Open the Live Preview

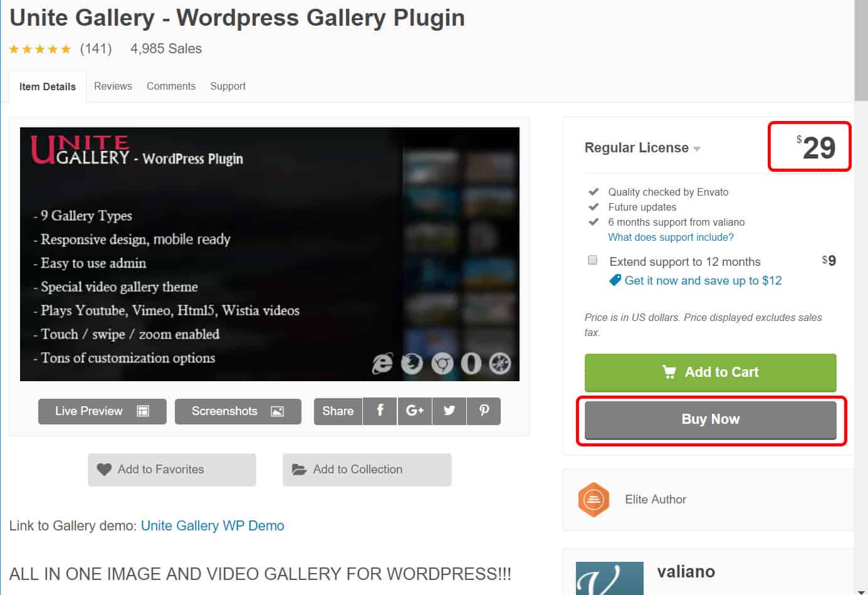pyautogui.click(x=102, y=411)
